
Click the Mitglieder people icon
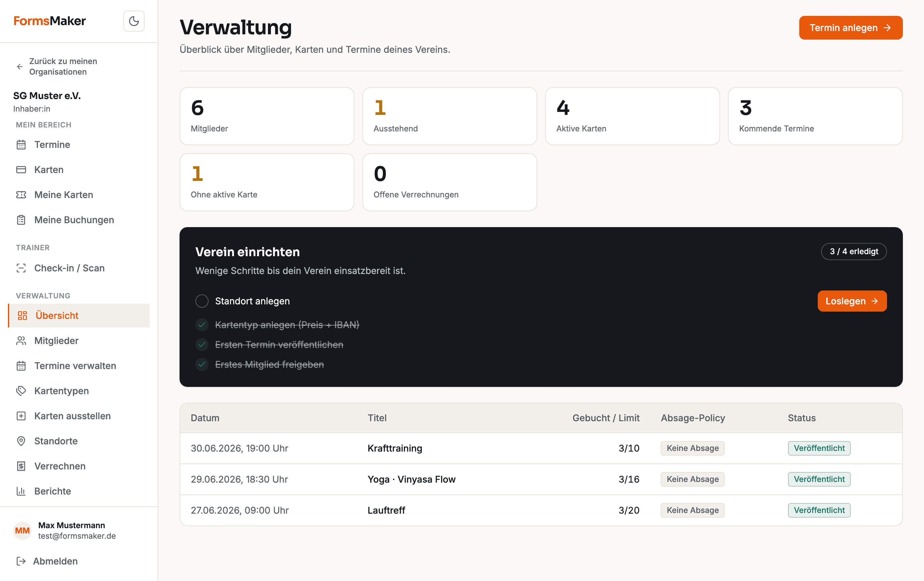click(x=21, y=340)
